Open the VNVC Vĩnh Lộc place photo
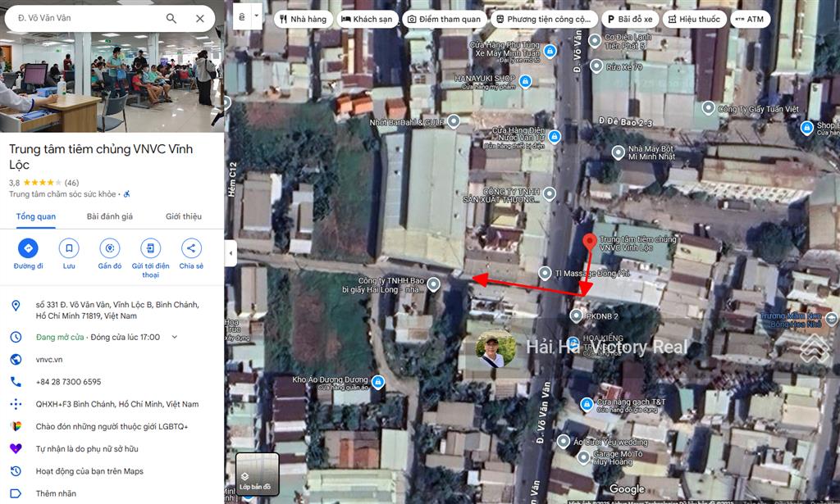 tap(112, 82)
